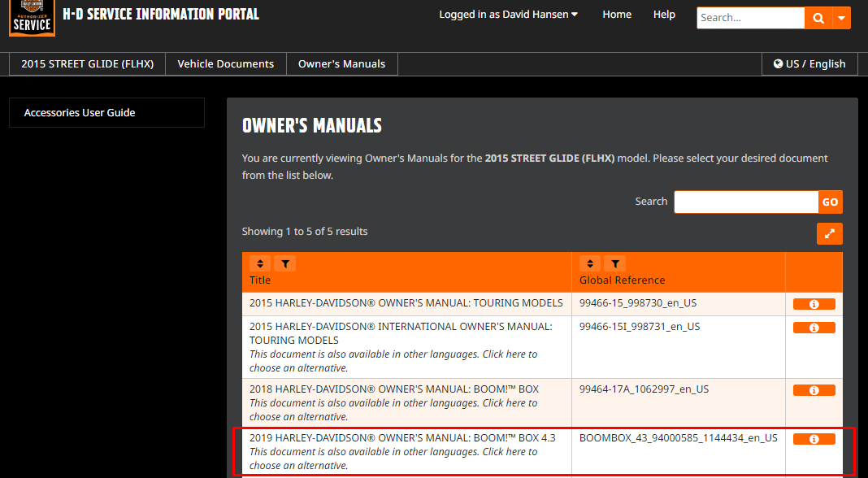Show info for 2019 Boom Box 4.3 manual
The width and height of the screenshot is (868, 478).
point(814,439)
